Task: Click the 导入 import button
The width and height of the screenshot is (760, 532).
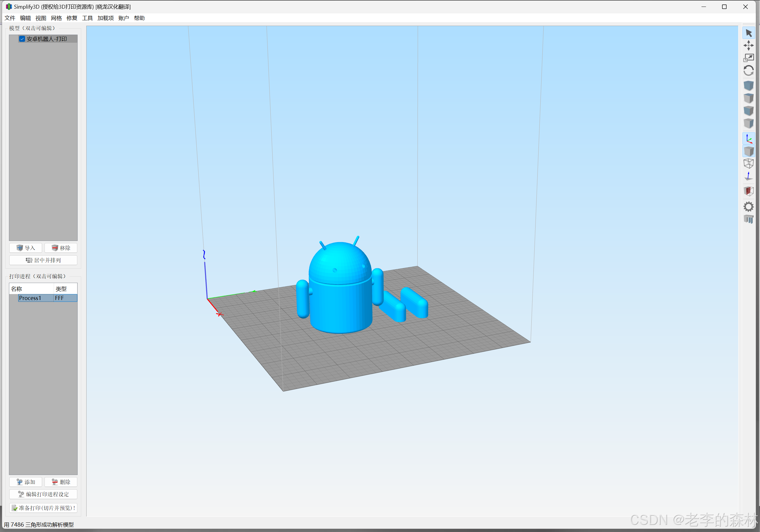Action: [26, 248]
